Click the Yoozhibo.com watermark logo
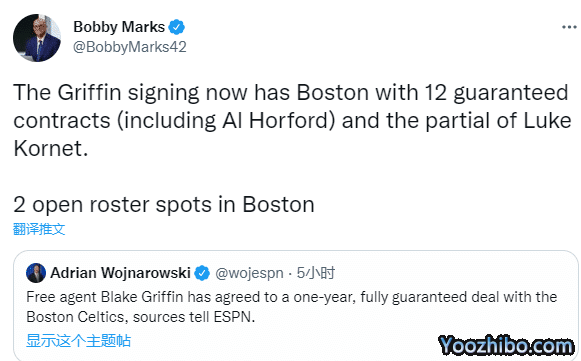The width and height of the screenshot is (581, 361). (506, 345)
